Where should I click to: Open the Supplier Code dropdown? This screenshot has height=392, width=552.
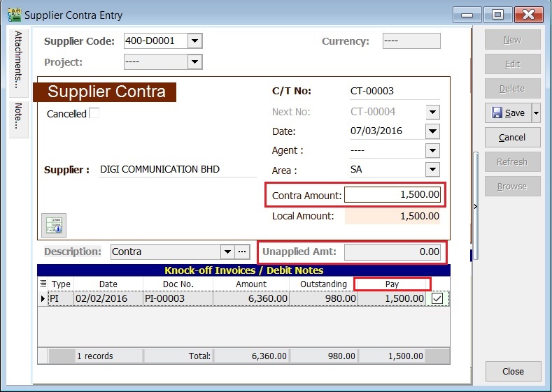point(195,41)
